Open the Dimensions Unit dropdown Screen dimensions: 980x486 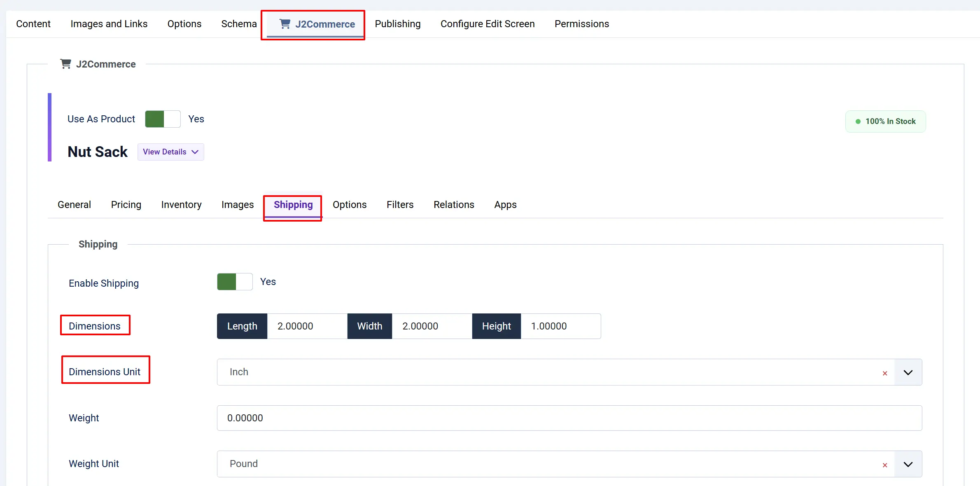(x=569, y=372)
